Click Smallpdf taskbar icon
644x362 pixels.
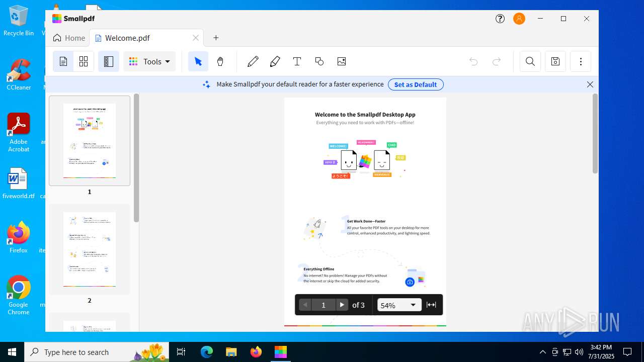point(281,352)
